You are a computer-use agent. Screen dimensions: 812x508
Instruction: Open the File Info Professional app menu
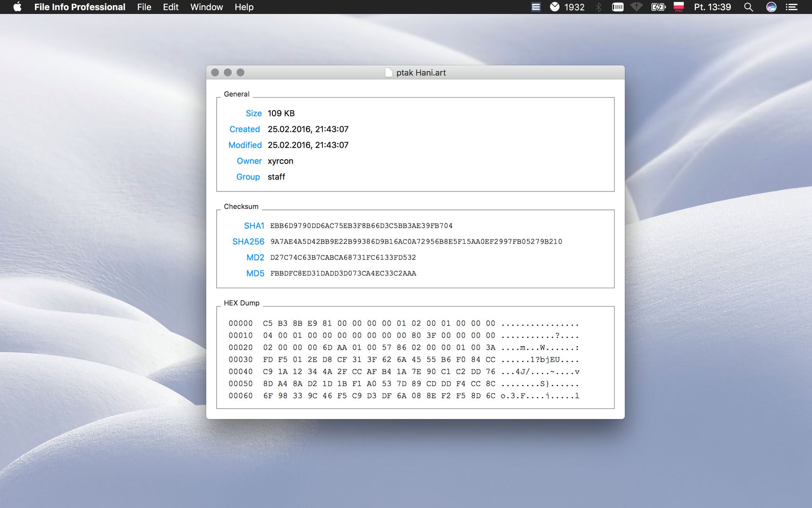80,7
